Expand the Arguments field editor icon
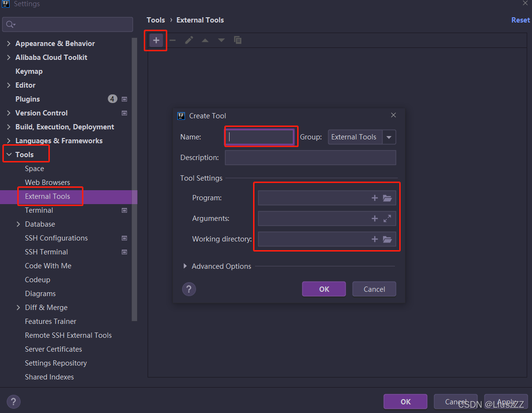Viewport: 532px width, 413px height. pos(387,218)
